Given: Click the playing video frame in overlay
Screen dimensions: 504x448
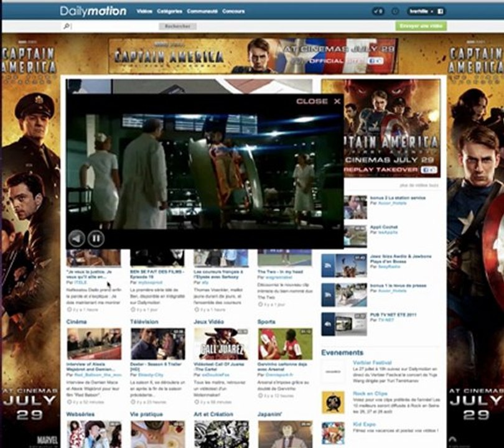Looking at the screenshot, I should click(205, 171).
